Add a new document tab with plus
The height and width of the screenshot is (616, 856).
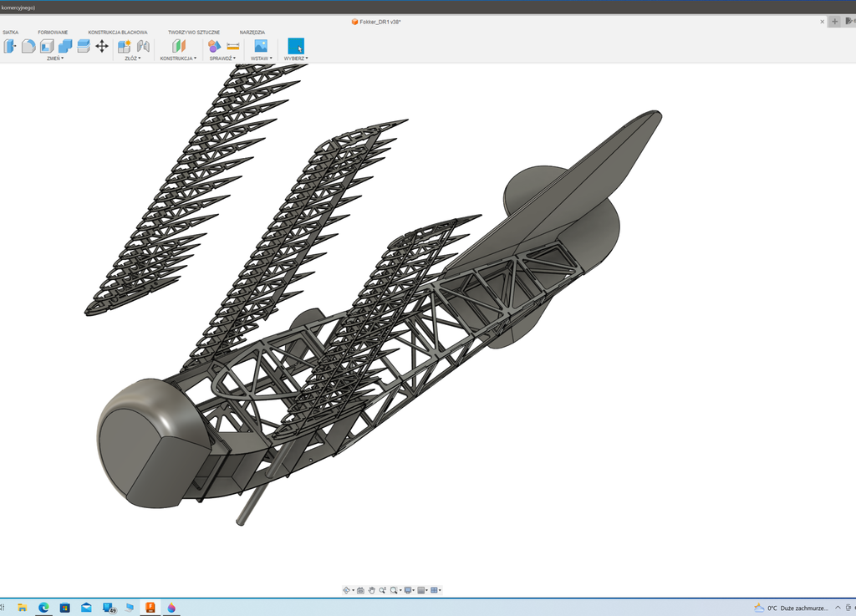(x=834, y=22)
